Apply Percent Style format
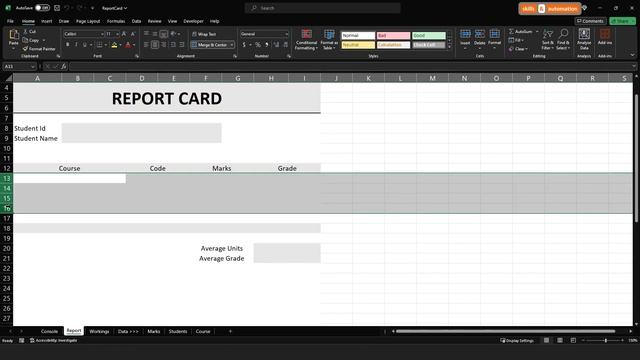The image size is (640, 360). (258, 44)
